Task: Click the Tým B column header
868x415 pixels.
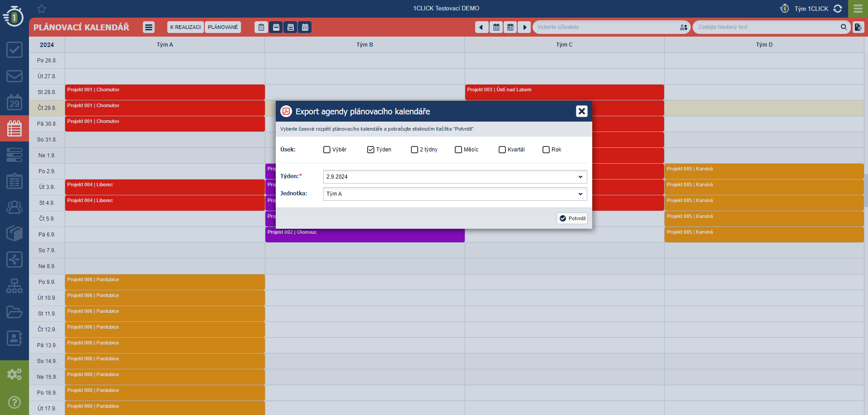Action: 365,45
